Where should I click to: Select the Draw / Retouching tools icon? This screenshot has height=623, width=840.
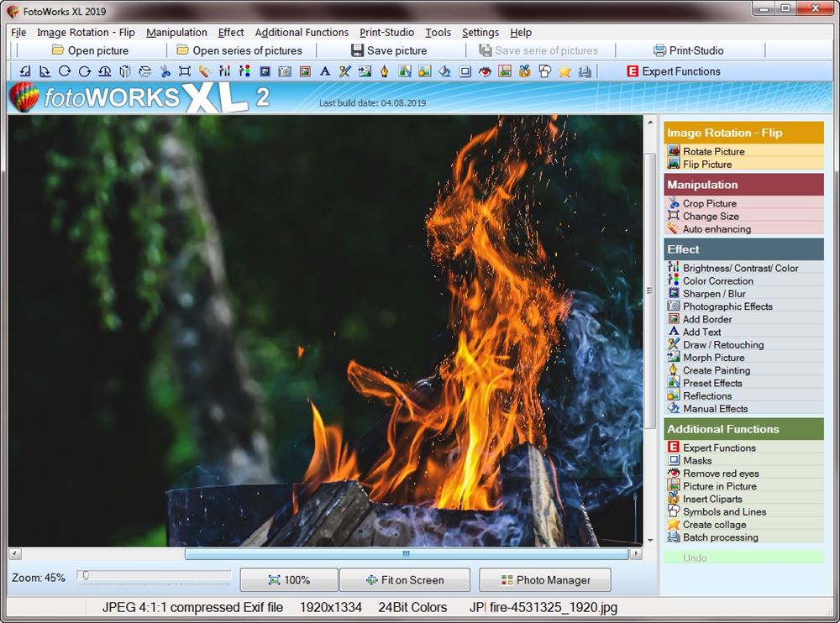pyautogui.click(x=344, y=71)
